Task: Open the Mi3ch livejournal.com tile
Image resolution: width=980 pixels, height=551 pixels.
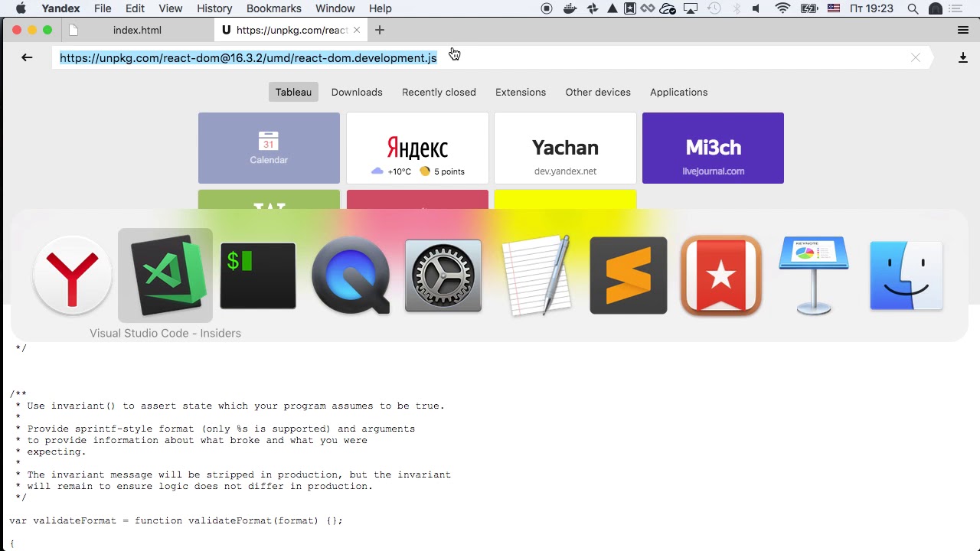Action: (x=713, y=148)
